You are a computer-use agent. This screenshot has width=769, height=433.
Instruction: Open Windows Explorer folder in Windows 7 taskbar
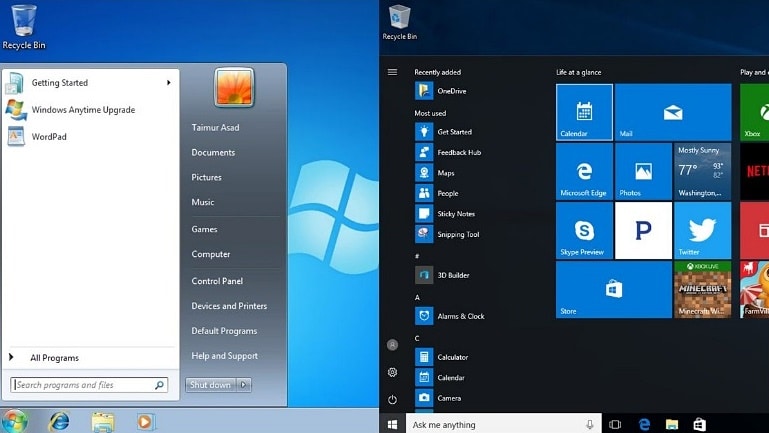103,422
